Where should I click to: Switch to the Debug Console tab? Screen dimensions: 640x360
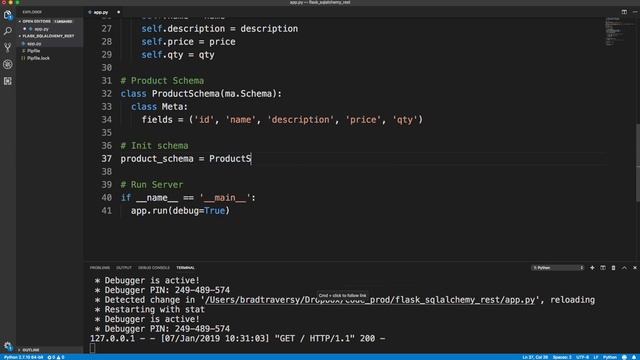click(x=154, y=268)
